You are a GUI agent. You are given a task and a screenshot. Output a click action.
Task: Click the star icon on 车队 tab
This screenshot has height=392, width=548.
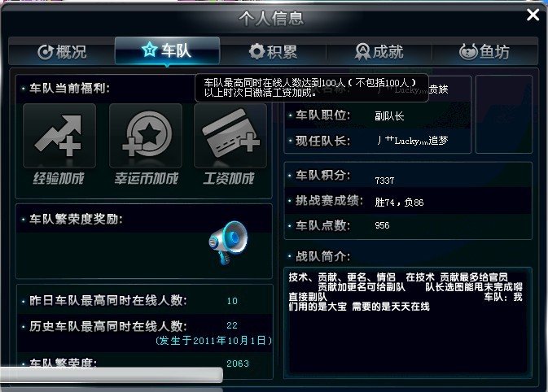[x=149, y=50]
